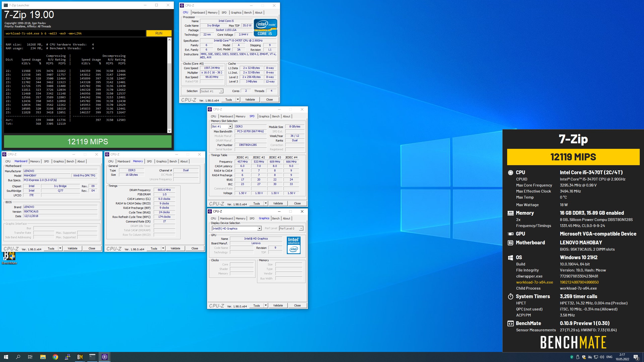Image resolution: width=644 pixels, height=362 pixels.
Task: Open taskbar Search magnifier
Action: click(x=18, y=357)
